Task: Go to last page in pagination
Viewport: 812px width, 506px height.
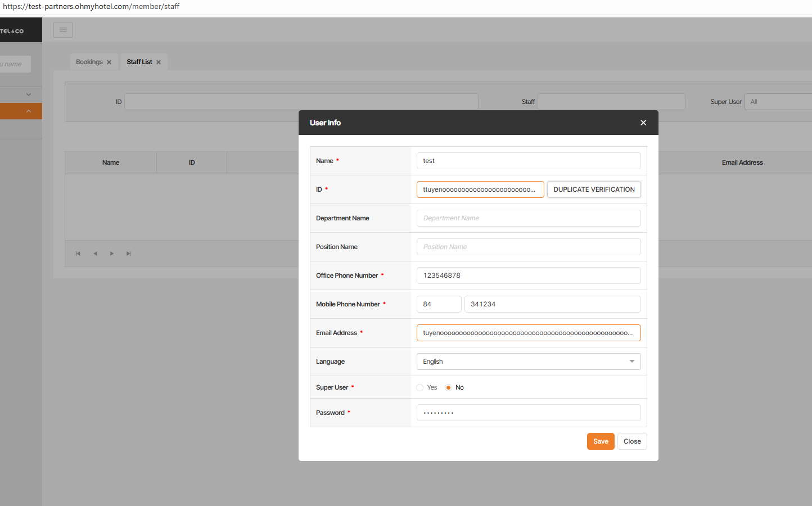Action: (x=129, y=254)
